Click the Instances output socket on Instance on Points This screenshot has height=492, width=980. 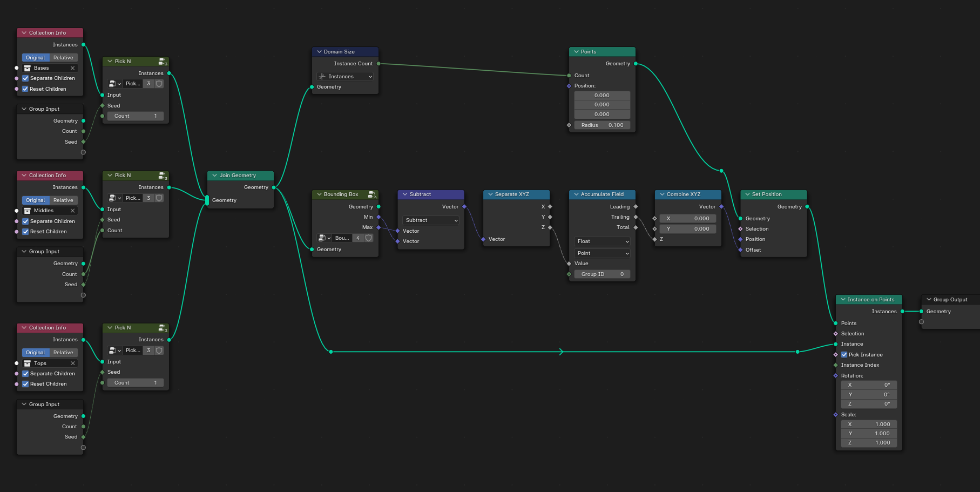pos(902,312)
